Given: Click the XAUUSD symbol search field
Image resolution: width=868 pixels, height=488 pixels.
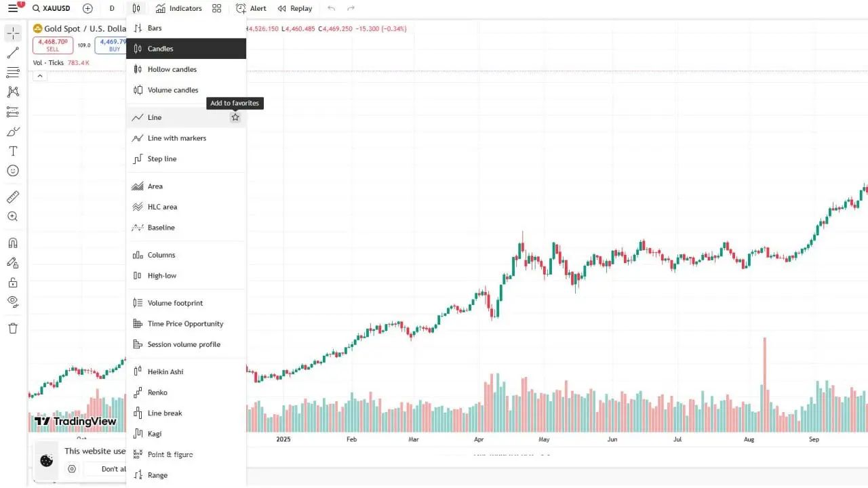Looking at the screenshot, I should coord(52,9).
